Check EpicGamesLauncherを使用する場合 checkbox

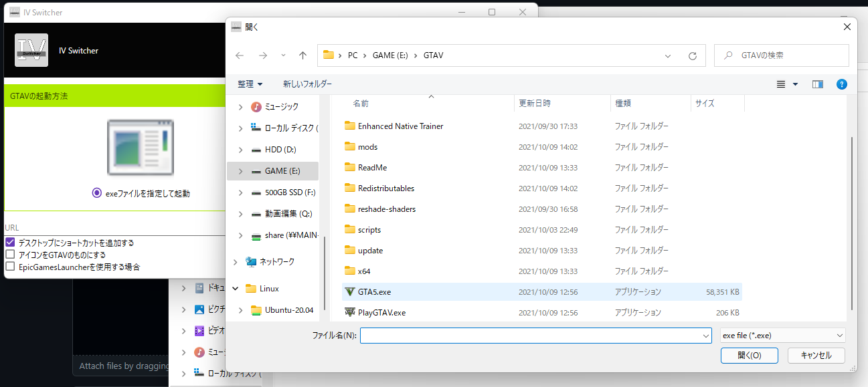[x=10, y=267]
